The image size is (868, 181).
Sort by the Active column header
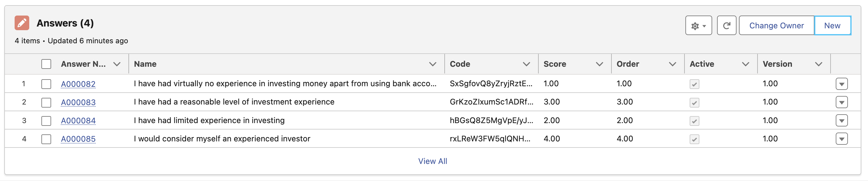[702, 64]
